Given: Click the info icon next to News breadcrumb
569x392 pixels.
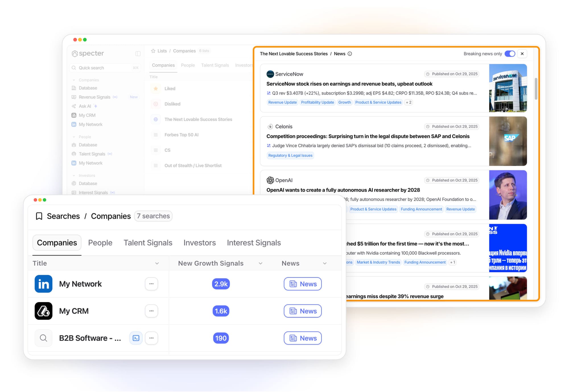Looking at the screenshot, I should 350,54.
